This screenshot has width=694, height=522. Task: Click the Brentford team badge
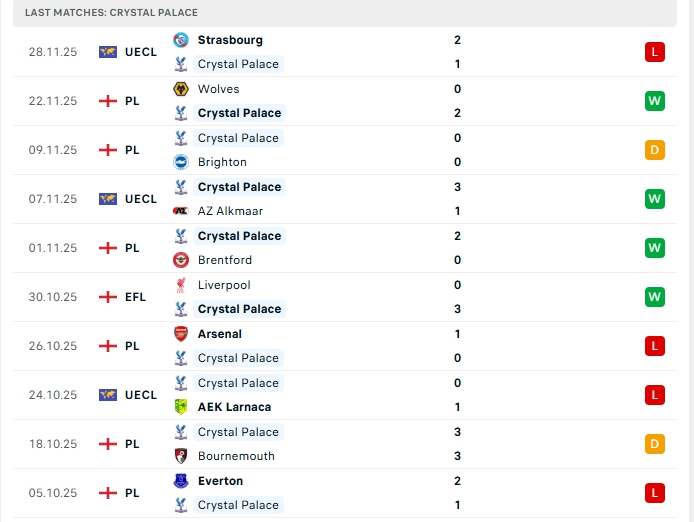click(181, 260)
